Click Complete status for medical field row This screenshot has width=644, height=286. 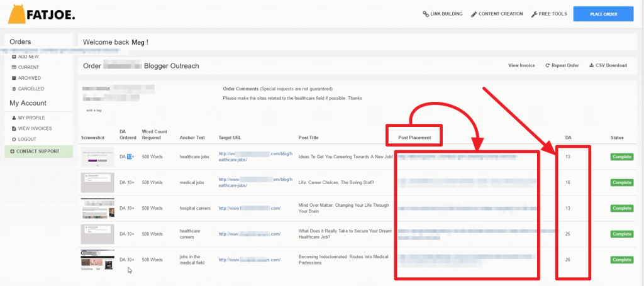coord(622,260)
